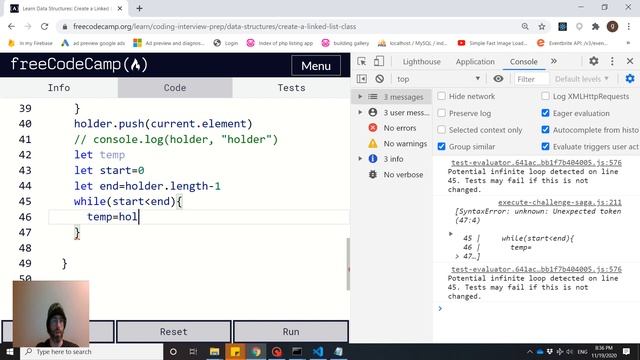Open the freeCodeCamp Menu button
Viewport: 640px width, 360px height.
click(316, 66)
